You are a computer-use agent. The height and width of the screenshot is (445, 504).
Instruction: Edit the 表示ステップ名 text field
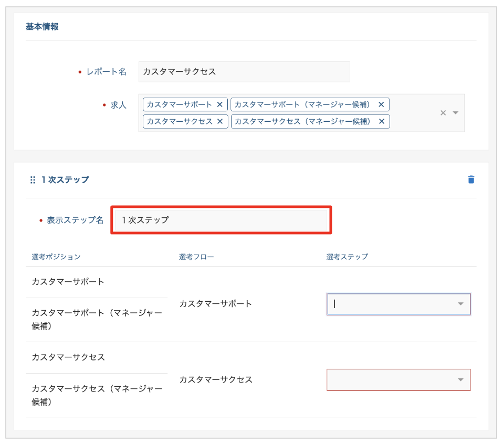click(221, 220)
